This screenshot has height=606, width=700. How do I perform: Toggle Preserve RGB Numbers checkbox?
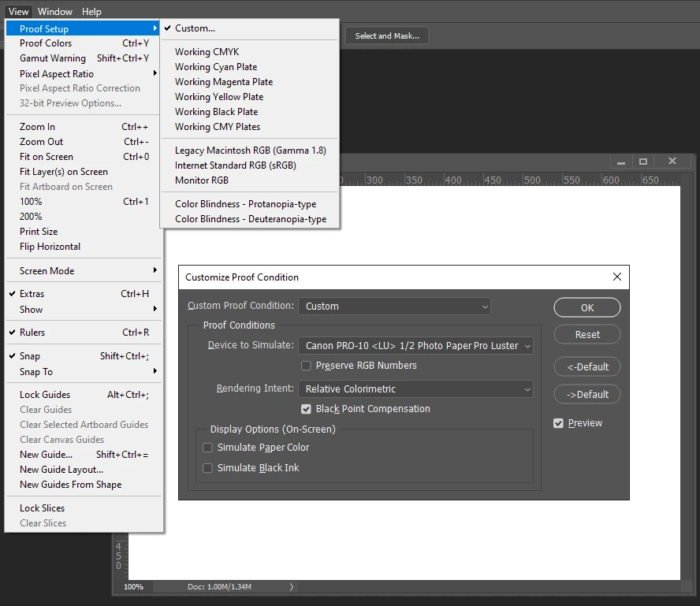tap(306, 366)
